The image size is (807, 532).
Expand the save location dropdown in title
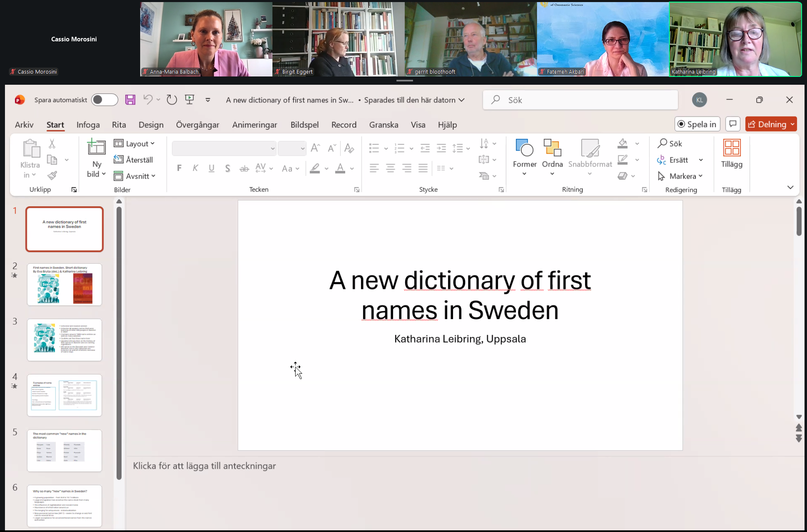462,100
